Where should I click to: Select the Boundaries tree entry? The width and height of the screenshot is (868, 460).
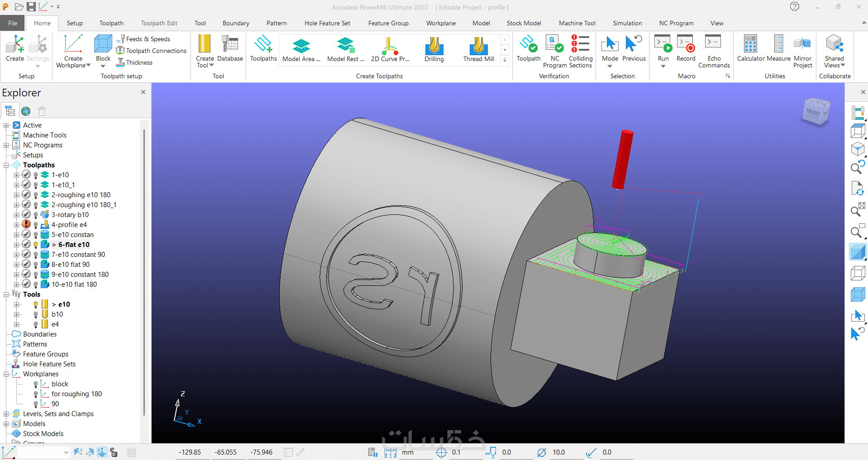click(40, 334)
